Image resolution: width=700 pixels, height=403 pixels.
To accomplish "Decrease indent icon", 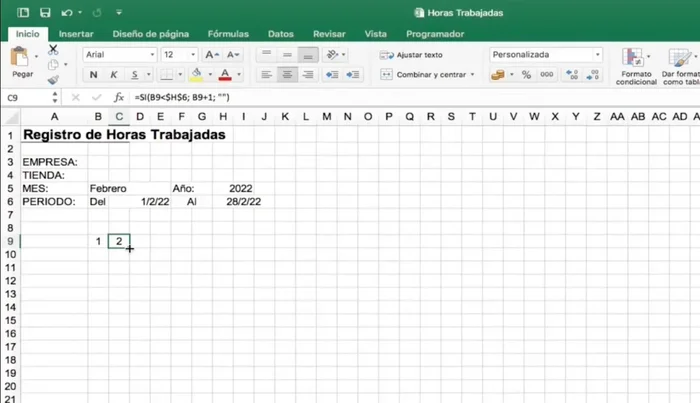I will [x=332, y=75].
